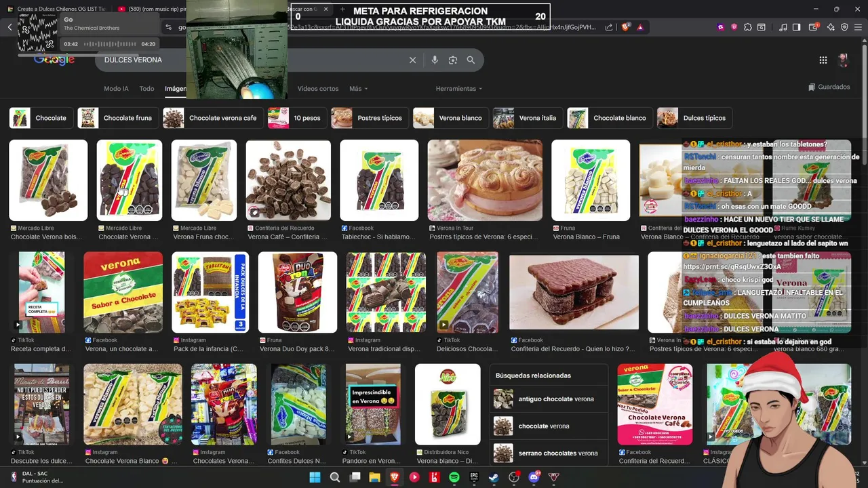
Task: Open OBS Studio taskbar icon
Action: point(514,477)
